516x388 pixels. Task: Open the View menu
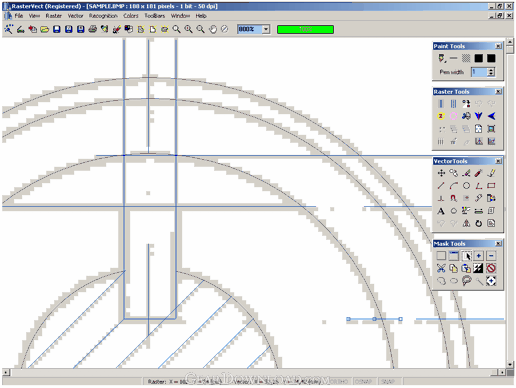(x=34, y=16)
